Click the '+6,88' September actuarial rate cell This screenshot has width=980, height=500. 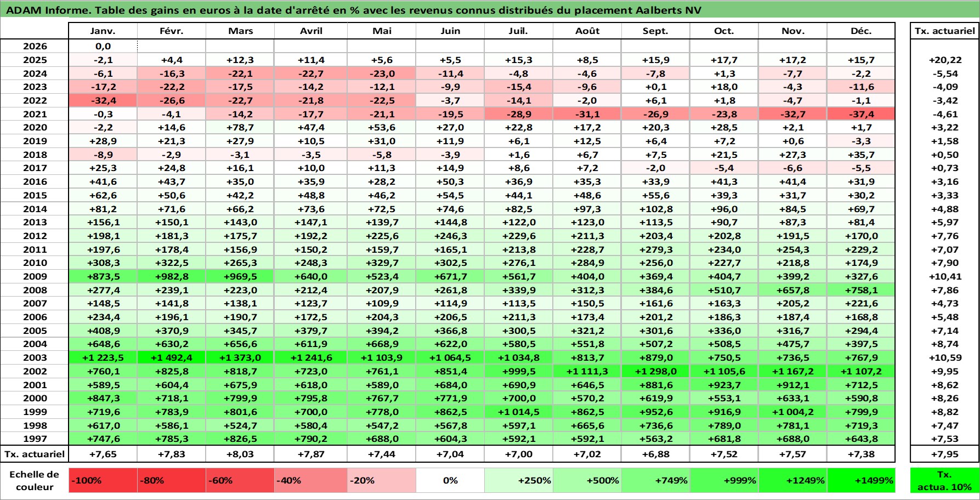(656, 454)
